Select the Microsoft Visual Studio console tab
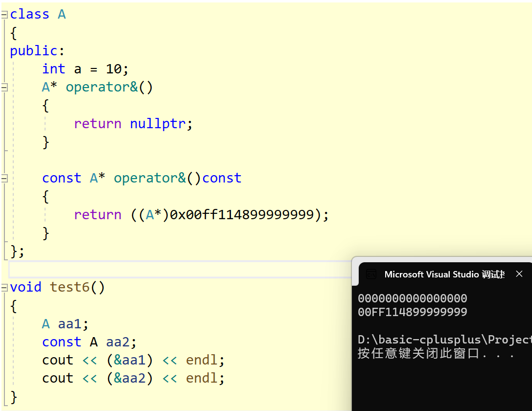The width and height of the screenshot is (532, 411). [444, 274]
